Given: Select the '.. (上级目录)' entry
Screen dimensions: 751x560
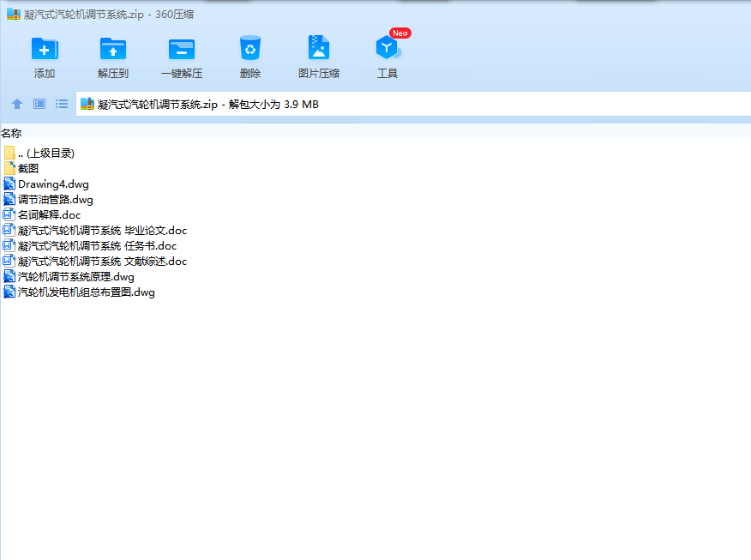Looking at the screenshot, I should 46,154.
